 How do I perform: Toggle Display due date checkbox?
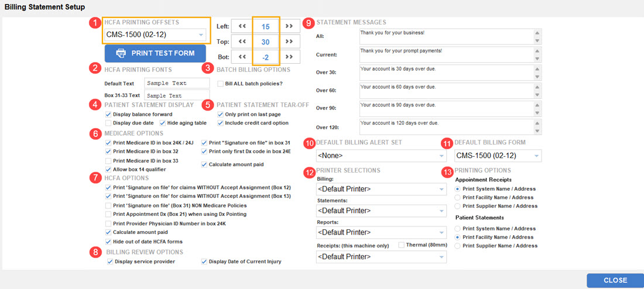pyautogui.click(x=109, y=123)
